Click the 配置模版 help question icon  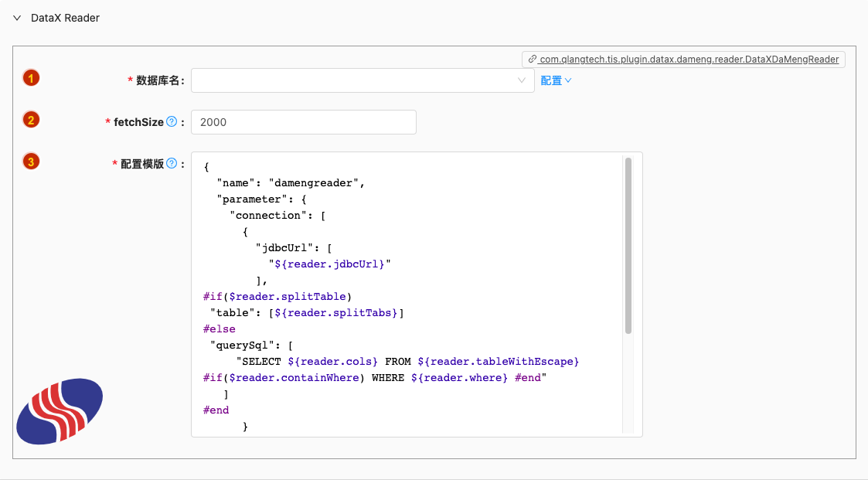click(172, 163)
